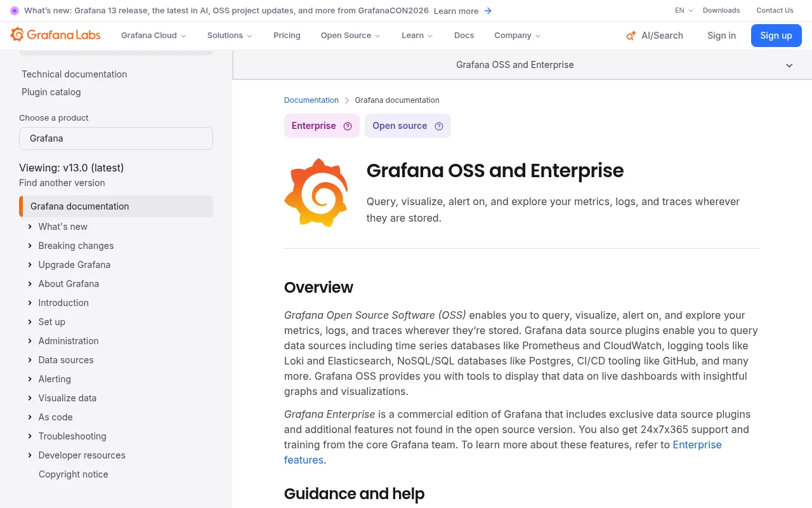Screen dimensions: 812x508
Task: Go to Pricing page
Action: click(x=287, y=36)
